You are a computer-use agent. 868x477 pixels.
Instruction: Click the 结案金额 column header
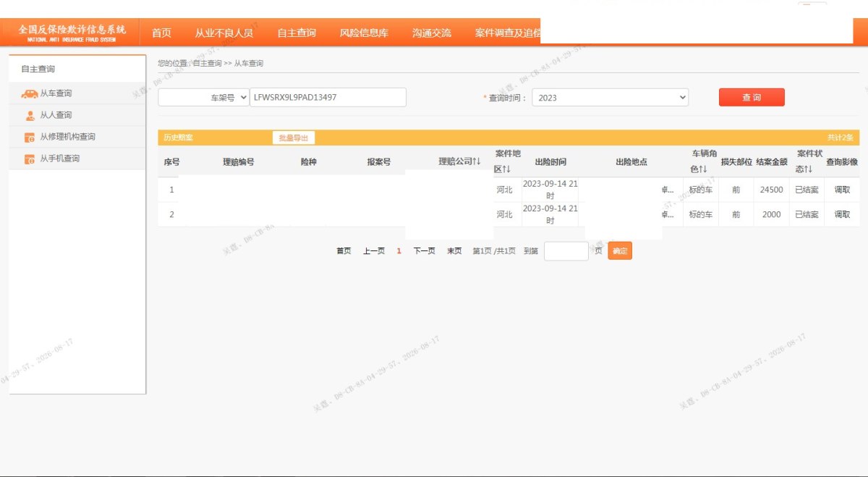772,162
